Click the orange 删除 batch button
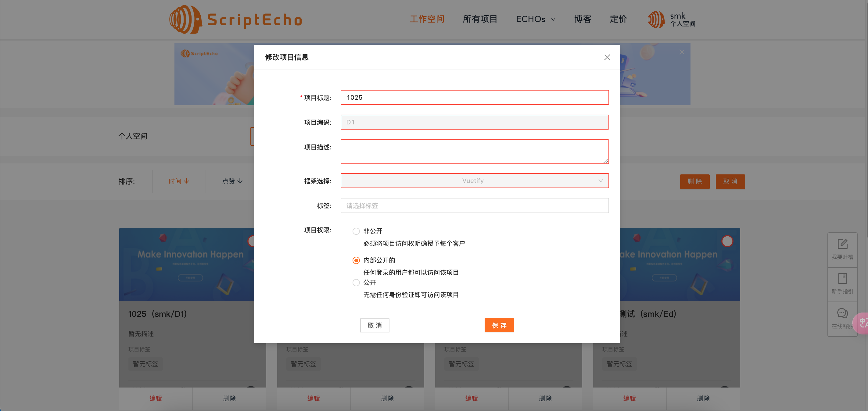Screen dimensions: 868x411 tap(694, 182)
